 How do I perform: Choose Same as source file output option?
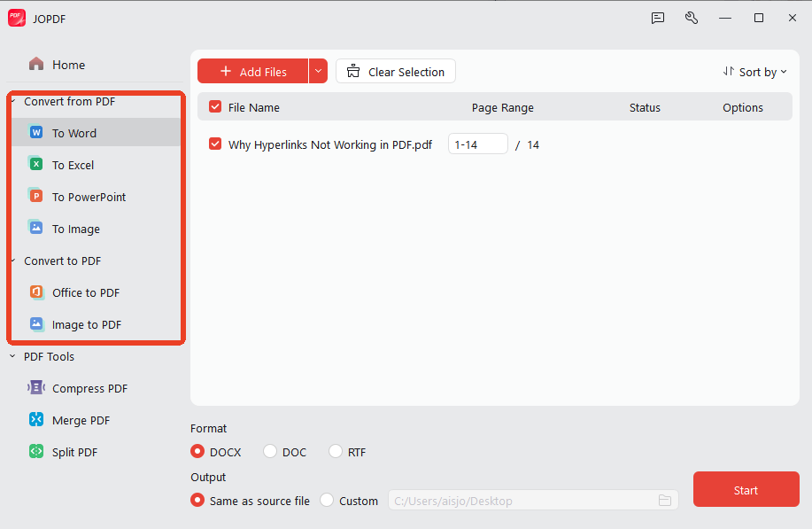pyautogui.click(x=197, y=500)
